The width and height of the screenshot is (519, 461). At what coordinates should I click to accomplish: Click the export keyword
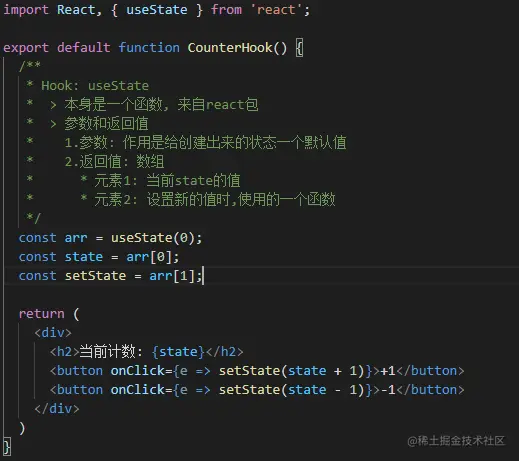tap(26, 48)
